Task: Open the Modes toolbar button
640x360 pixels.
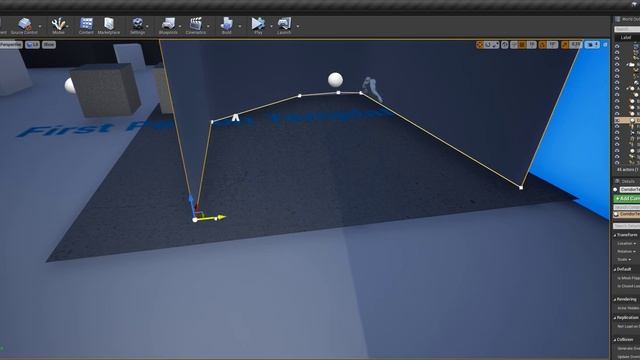Action: coord(58,26)
